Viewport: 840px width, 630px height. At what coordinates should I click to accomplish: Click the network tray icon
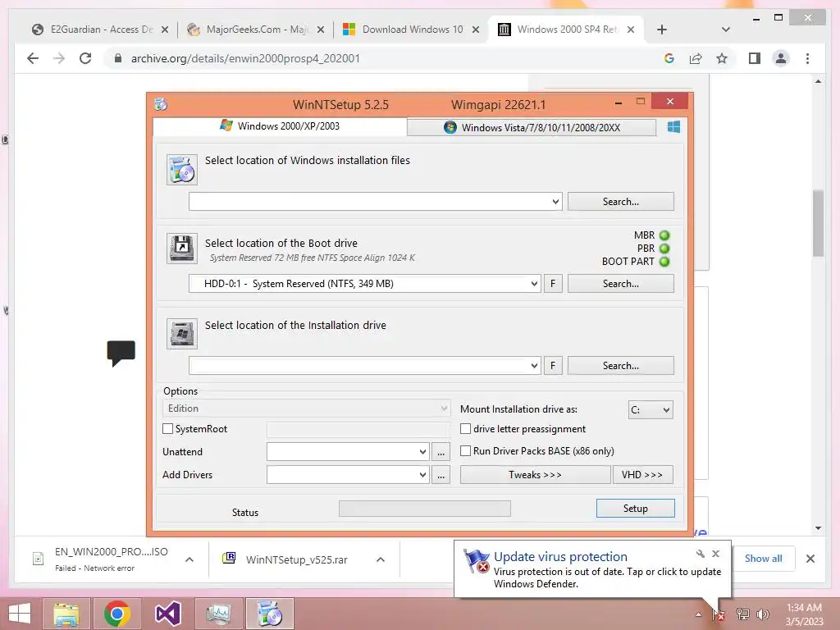[x=743, y=614]
